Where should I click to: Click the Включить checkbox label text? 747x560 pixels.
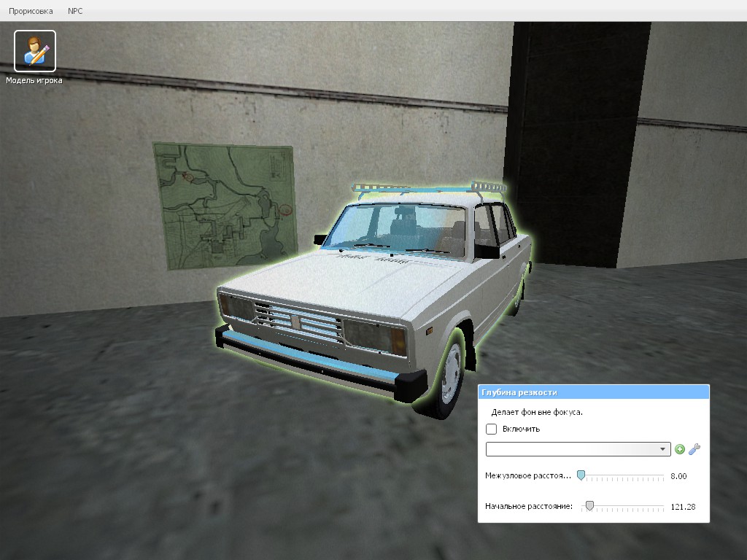[521, 429]
